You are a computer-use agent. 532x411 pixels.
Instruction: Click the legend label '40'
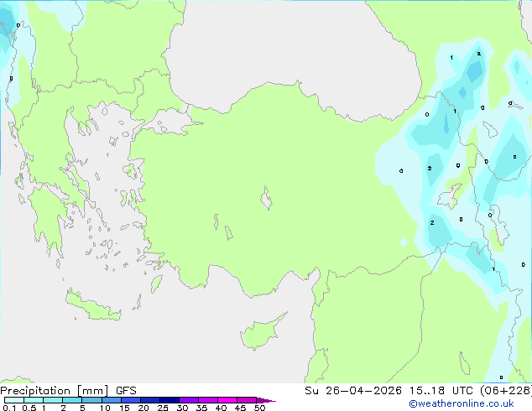[x=221, y=408]
